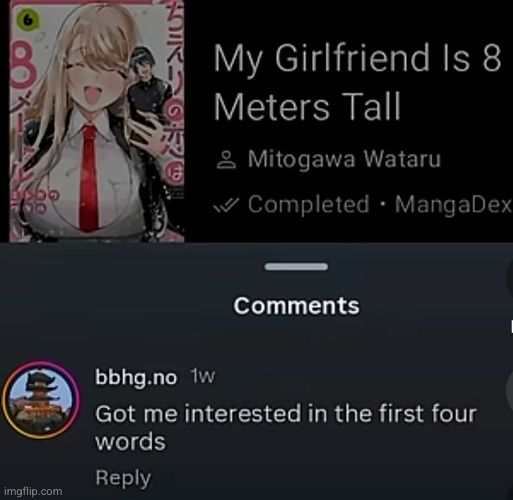
Task: Tap the 1w comment timestamp
Action: coord(203,377)
